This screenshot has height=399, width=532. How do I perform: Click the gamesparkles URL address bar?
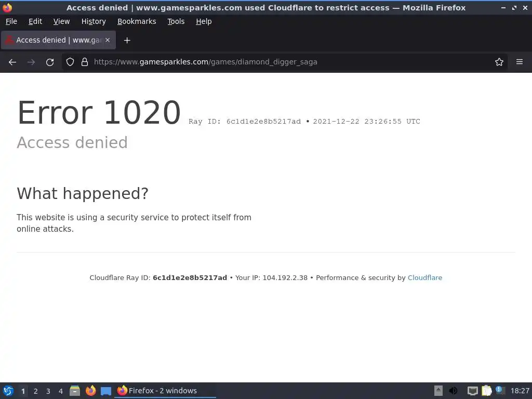(285, 62)
